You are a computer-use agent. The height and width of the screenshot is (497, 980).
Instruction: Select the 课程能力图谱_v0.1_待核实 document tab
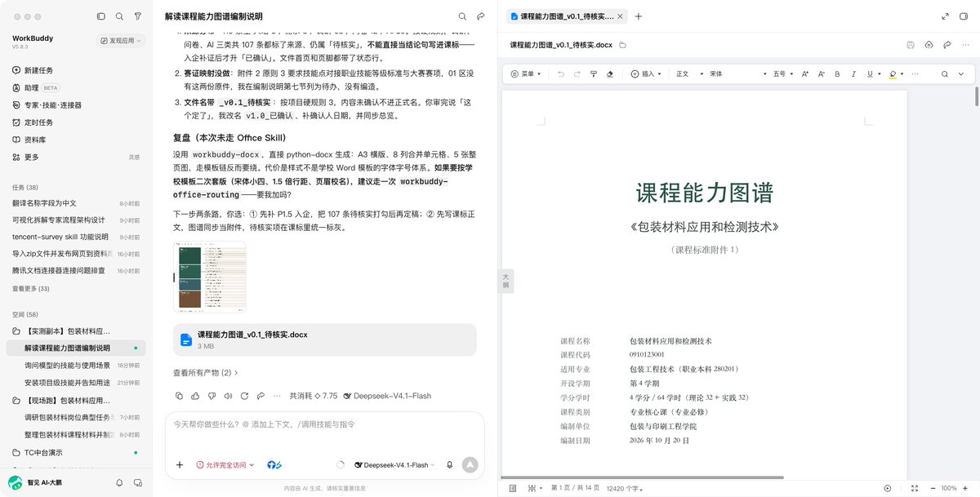click(567, 16)
